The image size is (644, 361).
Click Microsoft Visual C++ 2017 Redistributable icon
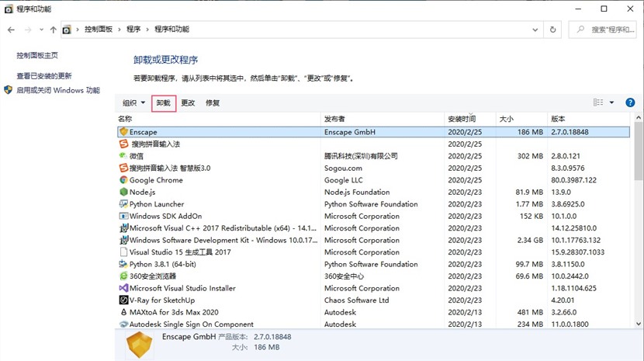click(123, 227)
